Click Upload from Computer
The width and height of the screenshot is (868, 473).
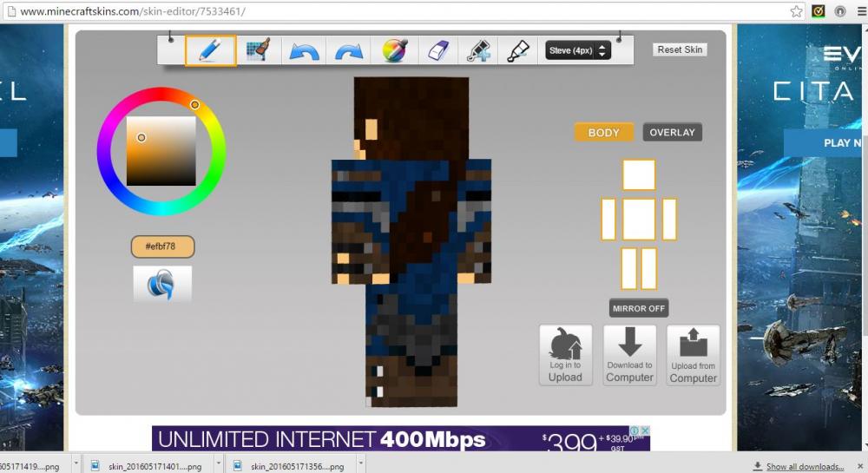[x=693, y=355]
